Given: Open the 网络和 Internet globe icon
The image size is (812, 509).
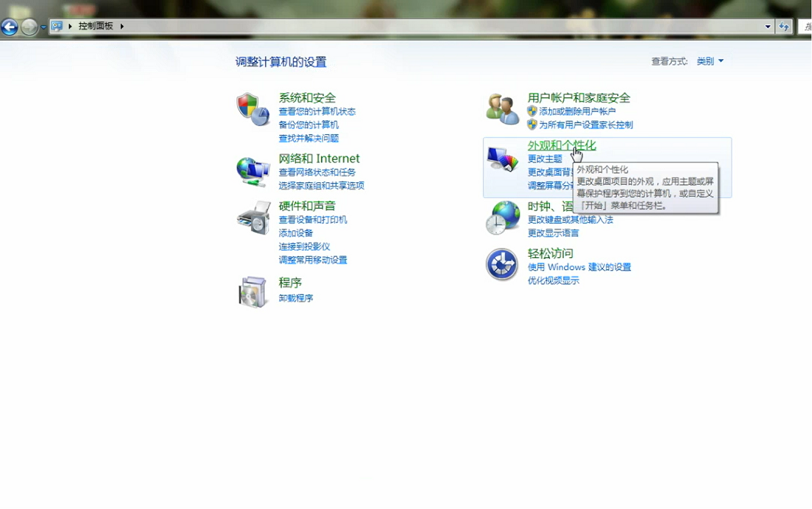Looking at the screenshot, I should 253,172.
